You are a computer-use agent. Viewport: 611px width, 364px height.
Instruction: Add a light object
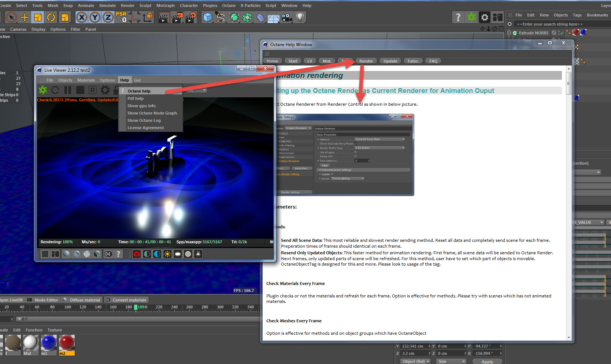(x=300, y=17)
